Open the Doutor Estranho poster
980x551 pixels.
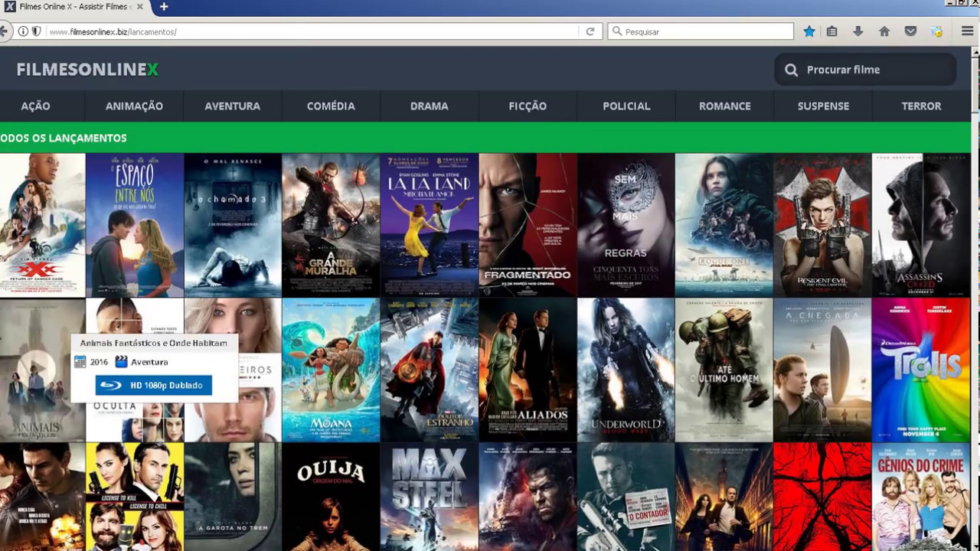430,370
